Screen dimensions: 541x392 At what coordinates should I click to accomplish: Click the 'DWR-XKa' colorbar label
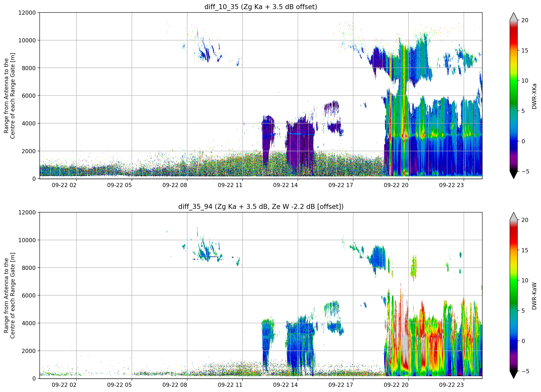click(x=534, y=96)
